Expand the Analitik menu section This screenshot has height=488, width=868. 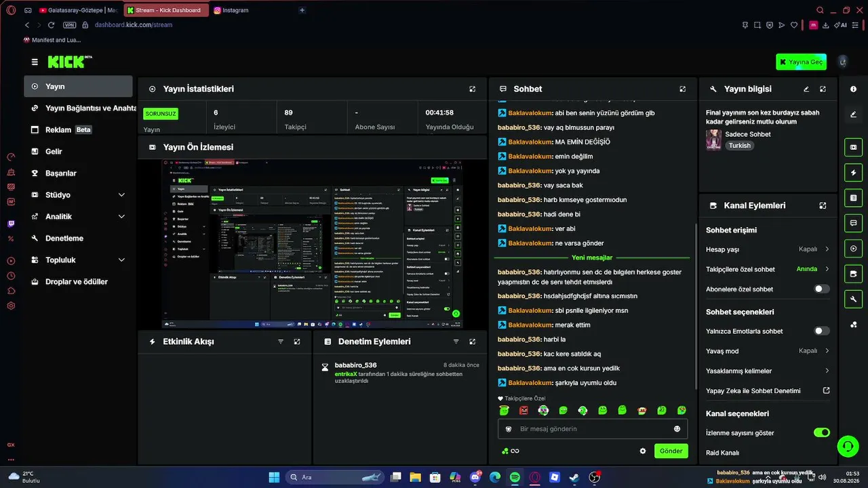79,216
